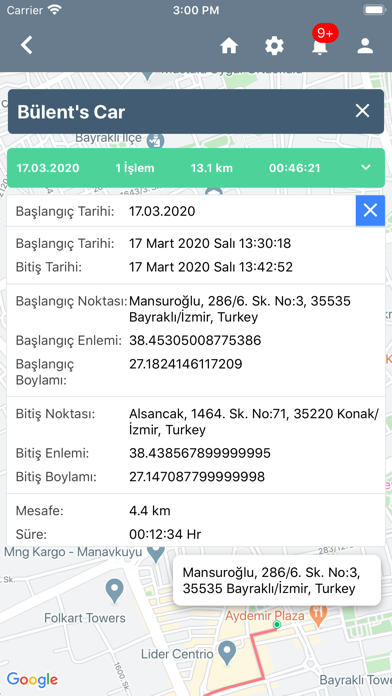Viewport: 392px width, 696px height.
Task: Select end point Alsancak address text
Action: (254, 422)
